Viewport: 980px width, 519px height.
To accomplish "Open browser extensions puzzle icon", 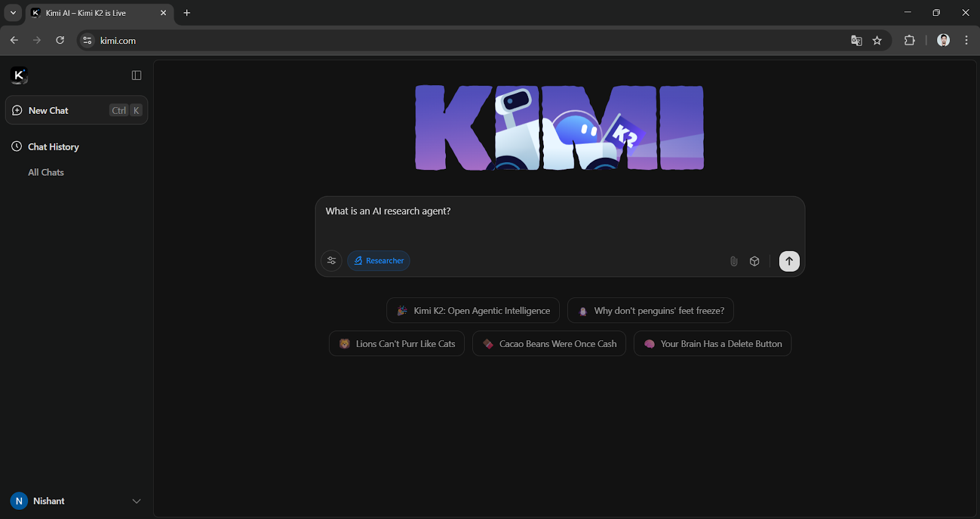I will coord(910,40).
